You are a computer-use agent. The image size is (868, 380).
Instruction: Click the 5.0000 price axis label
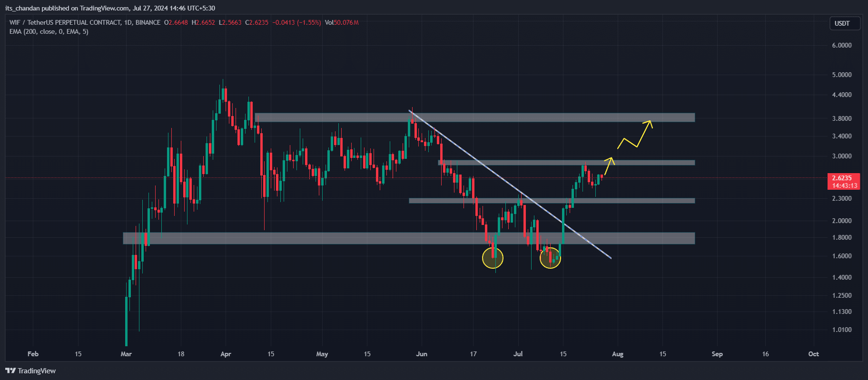pyautogui.click(x=842, y=75)
